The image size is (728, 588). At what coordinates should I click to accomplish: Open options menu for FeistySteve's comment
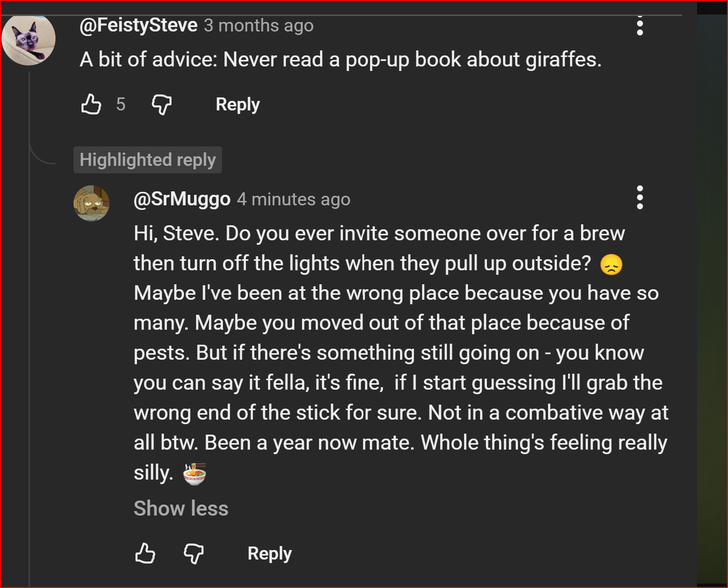click(x=639, y=25)
